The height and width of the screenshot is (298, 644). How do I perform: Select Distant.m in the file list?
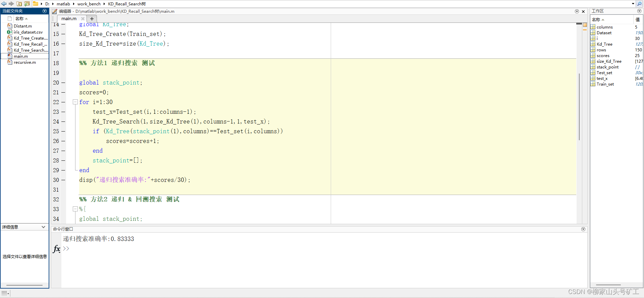tap(23, 26)
